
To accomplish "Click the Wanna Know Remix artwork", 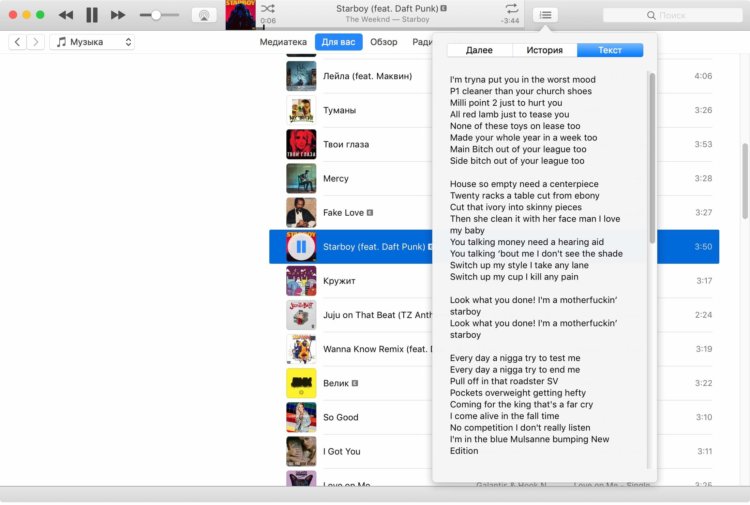I will 301,349.
